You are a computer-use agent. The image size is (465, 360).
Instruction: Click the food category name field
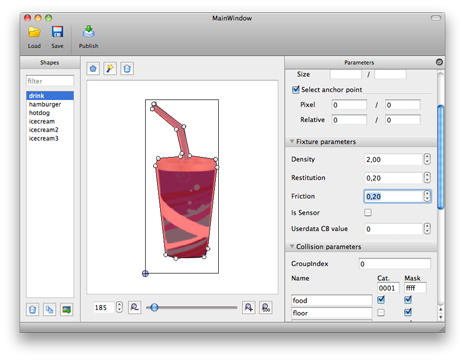pyautogui.click(x=332, y=300)
